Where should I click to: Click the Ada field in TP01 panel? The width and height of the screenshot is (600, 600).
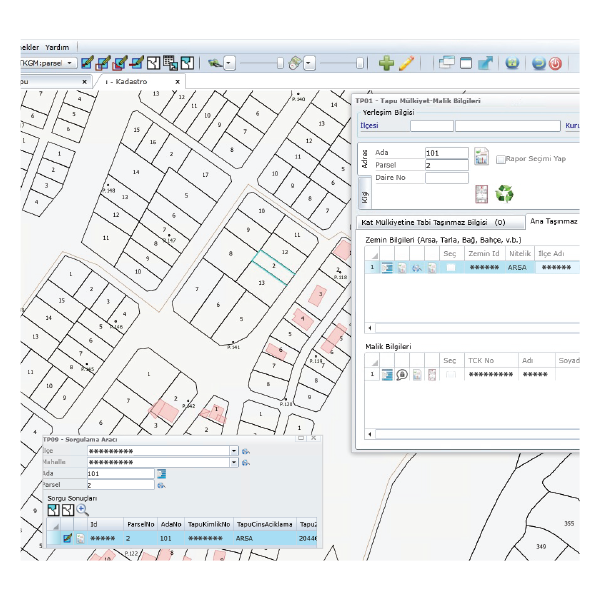pos(446,153)
